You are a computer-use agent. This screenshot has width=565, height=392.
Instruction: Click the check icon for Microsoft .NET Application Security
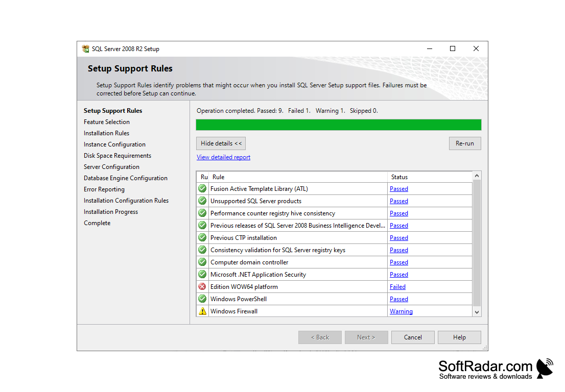[x=202, y=274]
